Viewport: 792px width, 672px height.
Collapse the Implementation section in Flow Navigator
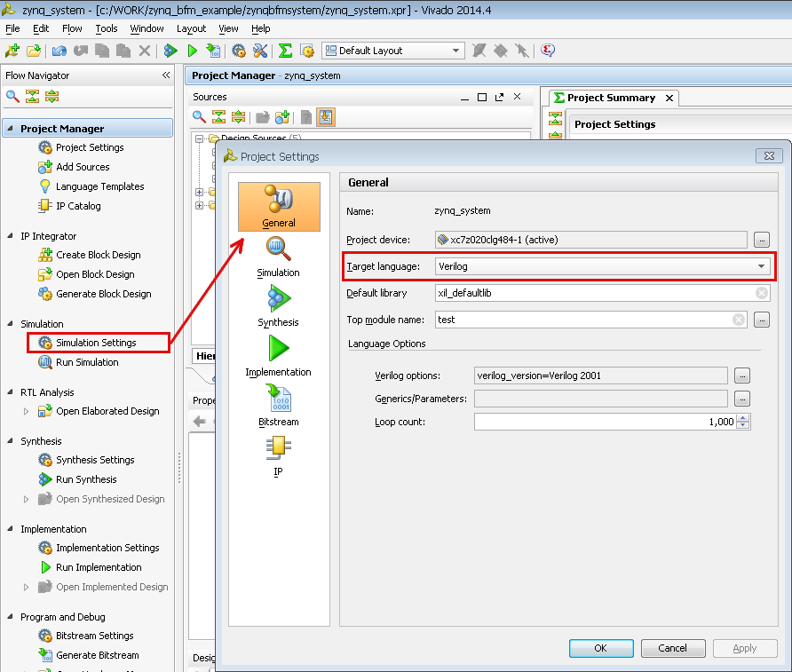click(x=10, y=528)
